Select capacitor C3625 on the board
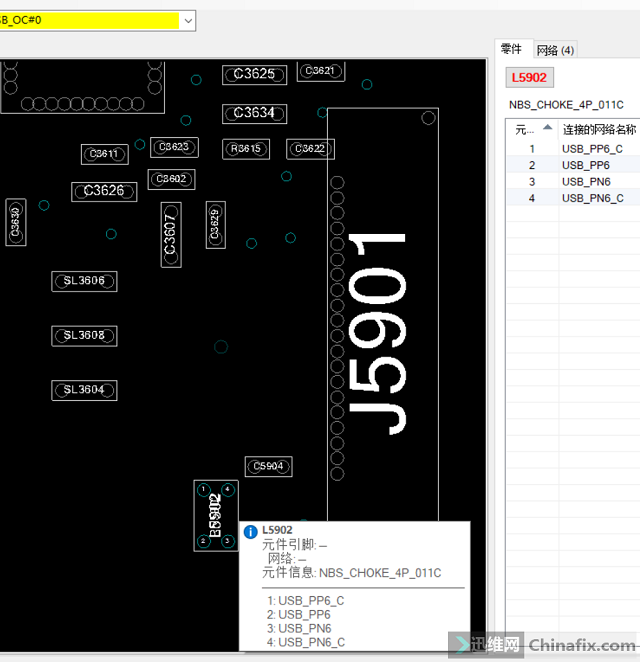Viewport: 640px width, 662px height. tap(254, 74)
